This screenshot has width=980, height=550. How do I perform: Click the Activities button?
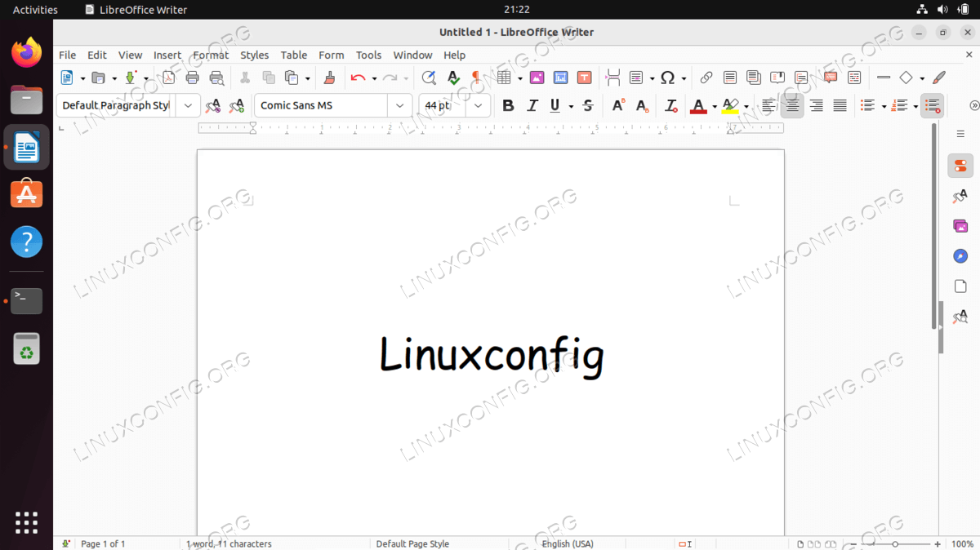tap(35, 10)
